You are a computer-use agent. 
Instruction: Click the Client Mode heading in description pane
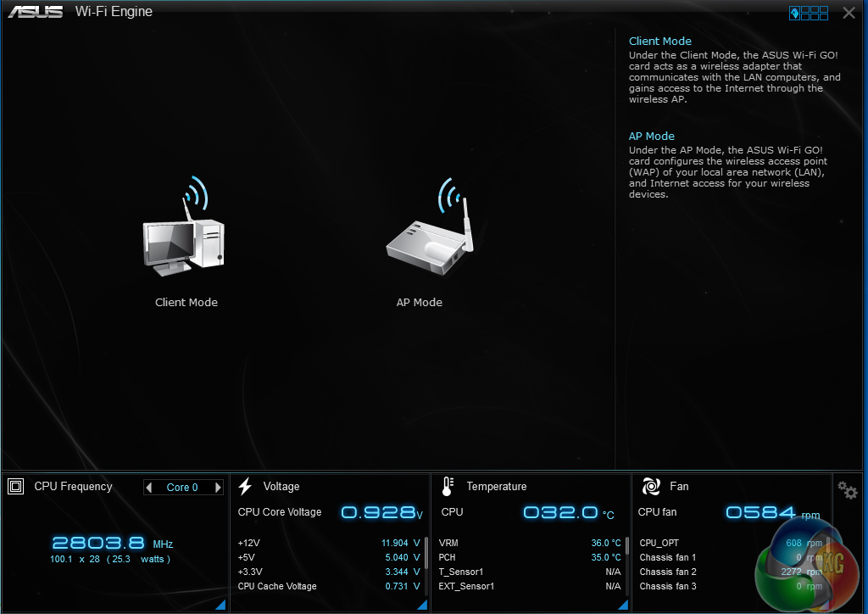pos(659,41)
